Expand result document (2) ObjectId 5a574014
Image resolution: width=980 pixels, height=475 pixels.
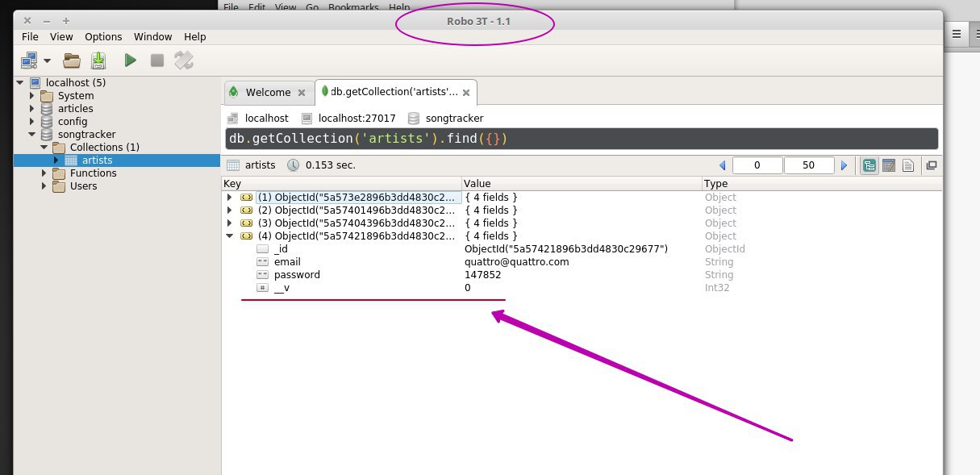tap(230, 210)
